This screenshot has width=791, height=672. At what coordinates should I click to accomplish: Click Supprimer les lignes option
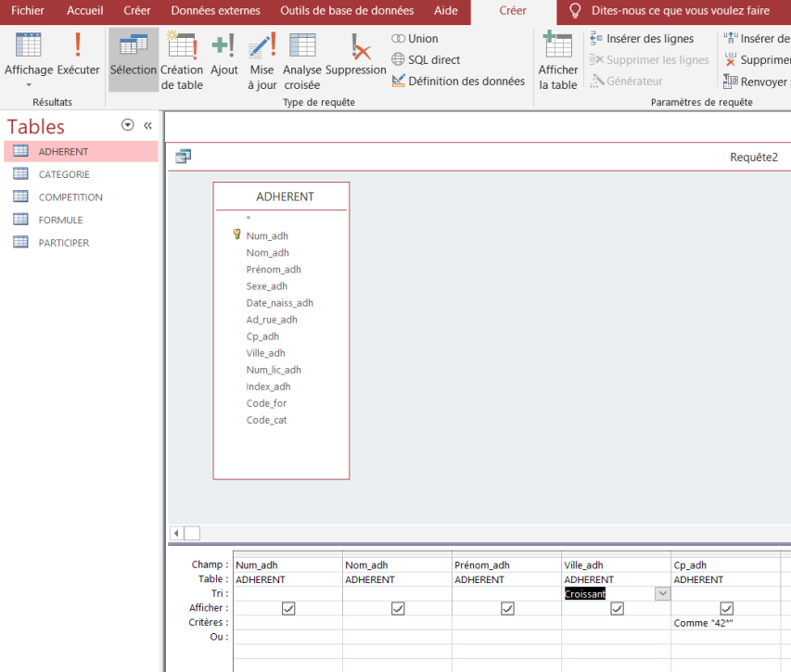pyautogui.click(x=649, y=59)
